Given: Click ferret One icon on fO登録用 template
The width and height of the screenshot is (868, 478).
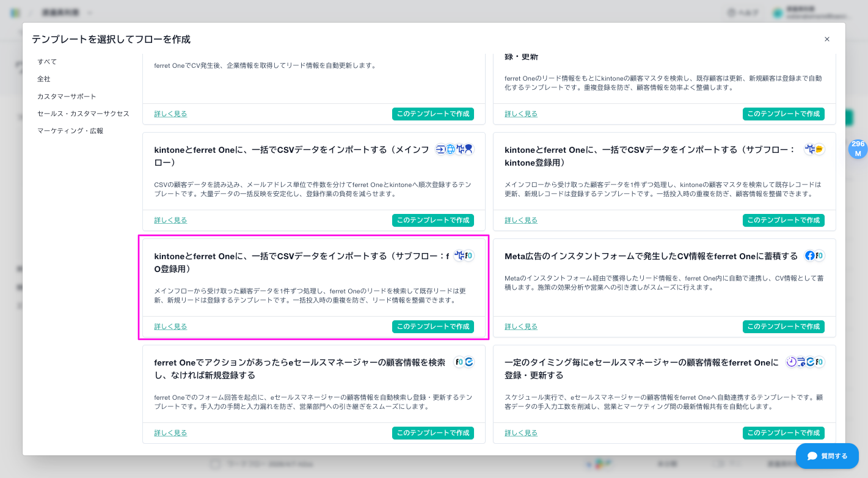Looking at the screenshot, I should point(469,256).
